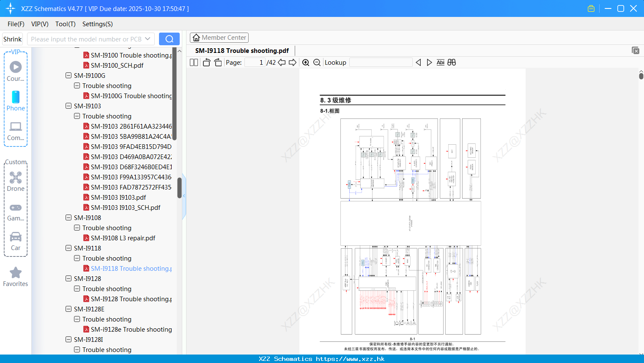Open the Tool(T) menu
644x363 pixels.
pos(66,24)
